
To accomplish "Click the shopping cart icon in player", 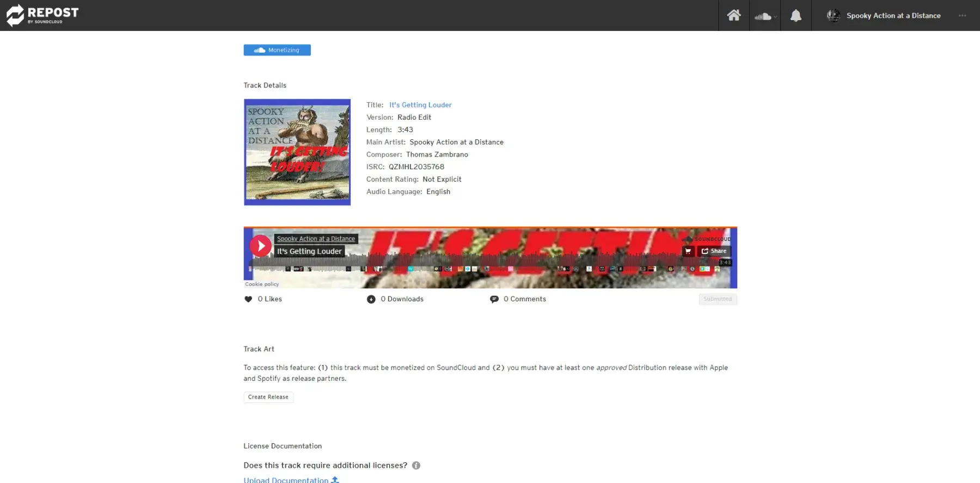I will [x=688, y=251].
